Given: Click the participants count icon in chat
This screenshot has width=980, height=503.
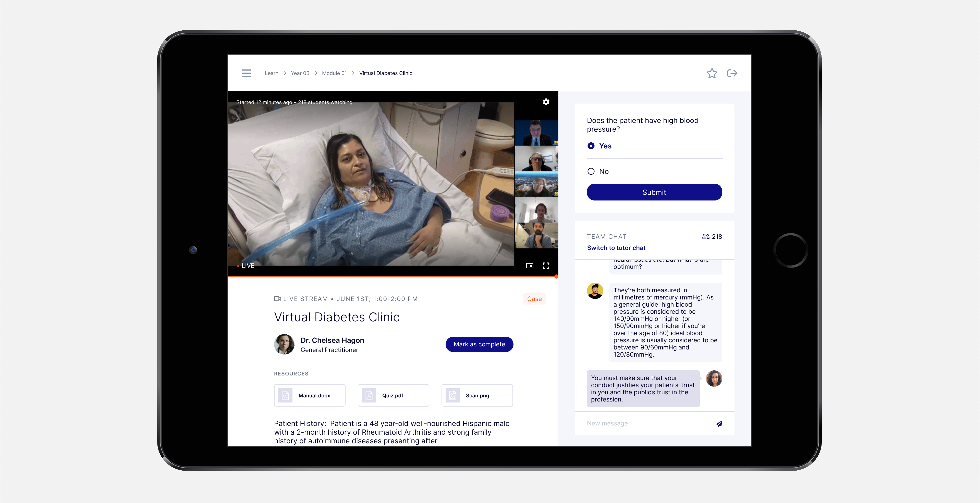Looking at the screenshot, I should tap(705, 236).
